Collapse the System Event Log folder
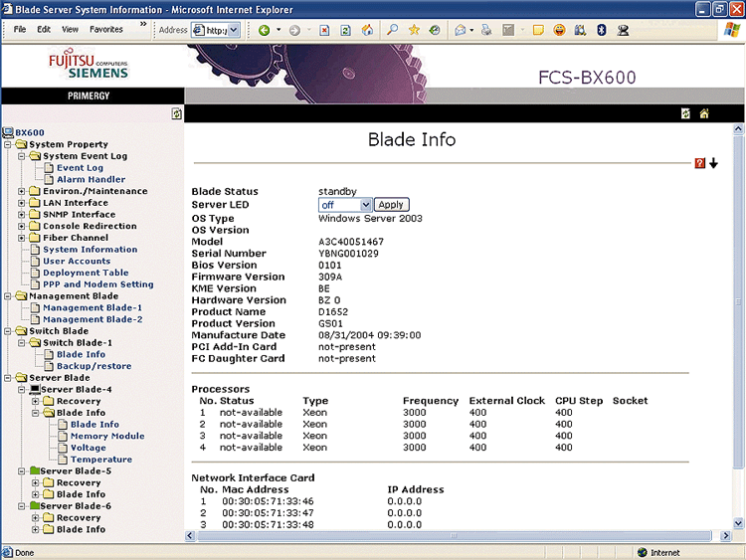746x560 pixels. point(22,156)
